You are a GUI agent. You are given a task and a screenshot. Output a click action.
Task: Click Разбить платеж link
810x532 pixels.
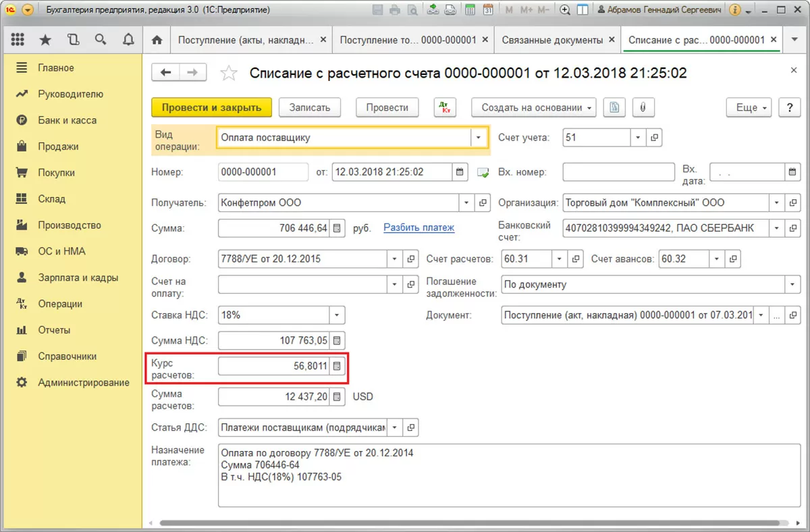click(x=418, y=228)
